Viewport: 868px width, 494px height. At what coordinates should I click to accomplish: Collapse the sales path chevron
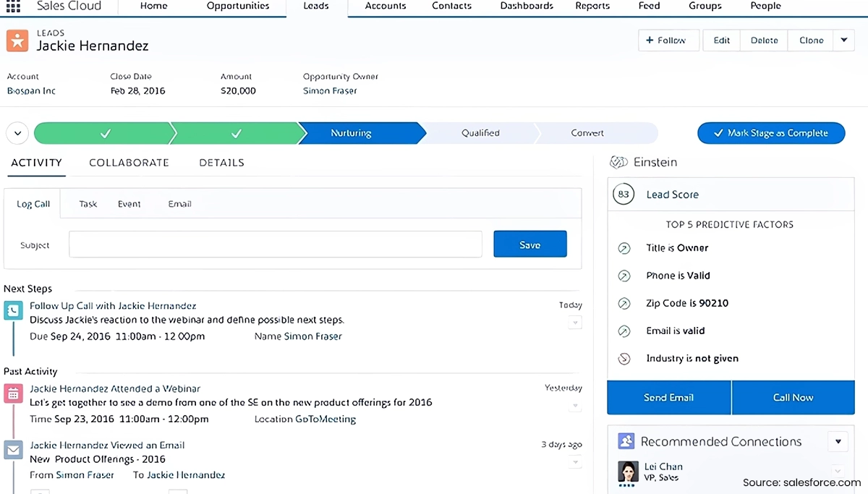[x=17, y=133]
